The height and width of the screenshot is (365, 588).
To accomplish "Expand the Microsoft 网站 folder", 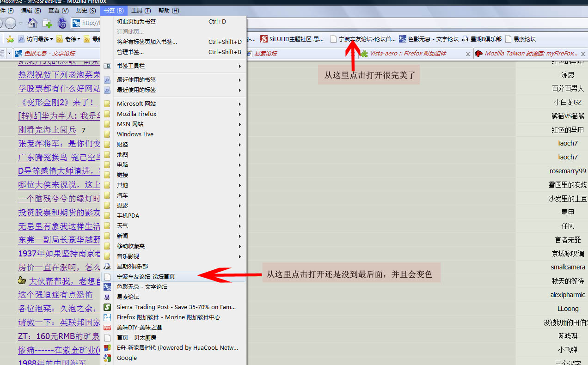I will pyautogui.click(x=173, y=104).
